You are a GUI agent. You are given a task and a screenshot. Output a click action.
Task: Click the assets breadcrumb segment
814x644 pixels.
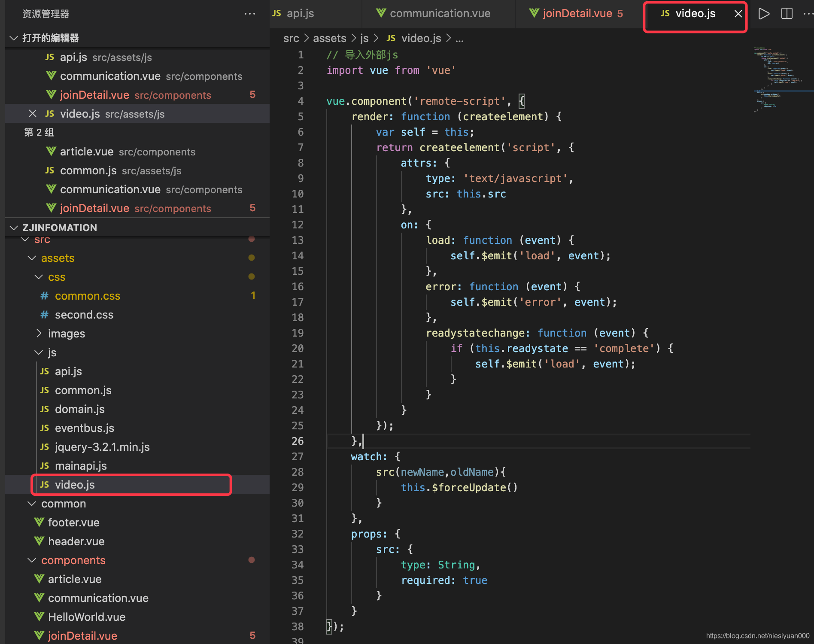point(329,39)
